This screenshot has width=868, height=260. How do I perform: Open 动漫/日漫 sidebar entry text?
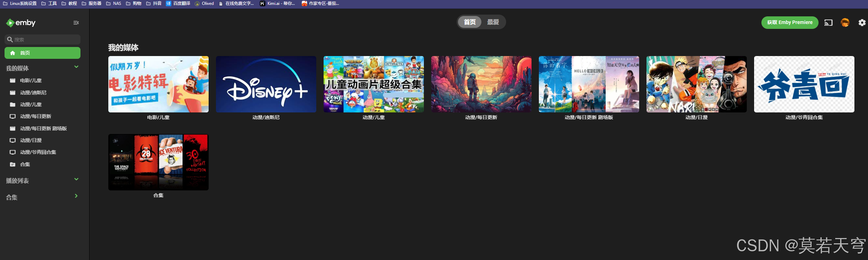[31, 140]
